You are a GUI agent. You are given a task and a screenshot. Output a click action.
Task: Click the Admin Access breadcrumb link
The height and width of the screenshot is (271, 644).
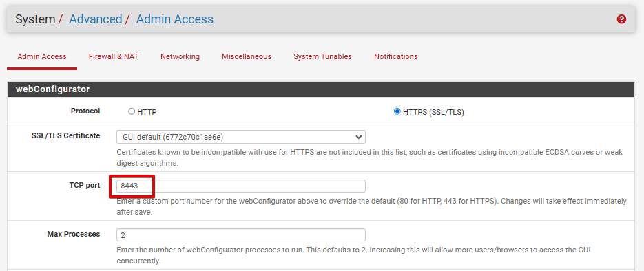(x=174, y=19)
